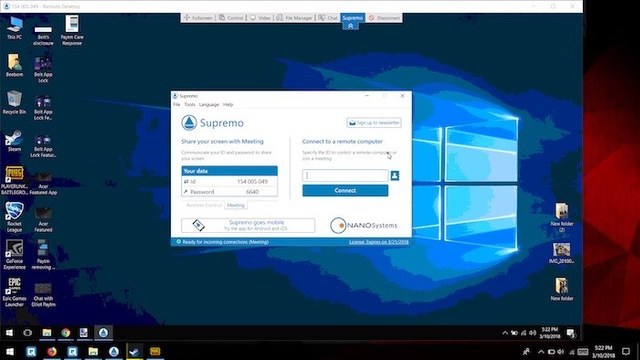Open File Manager in the remote toolbar

click(x=294, y=18)
